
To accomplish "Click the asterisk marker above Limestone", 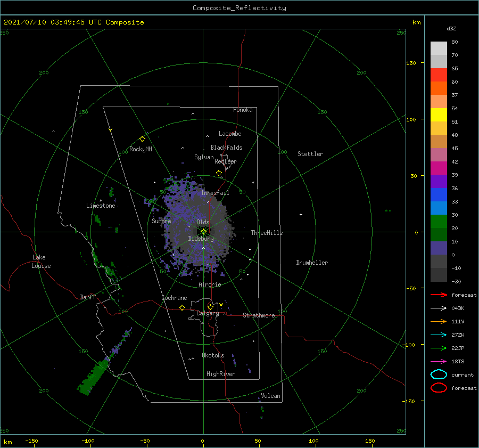I will click(101, 201).
